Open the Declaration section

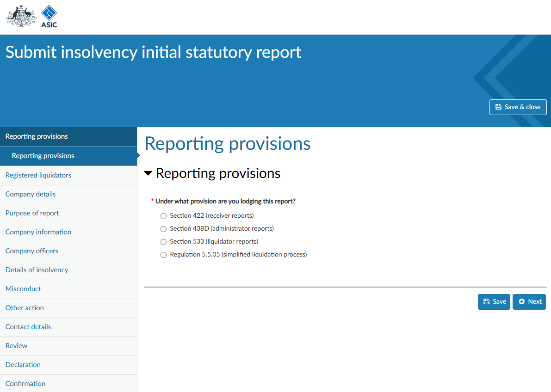point(68,365)
